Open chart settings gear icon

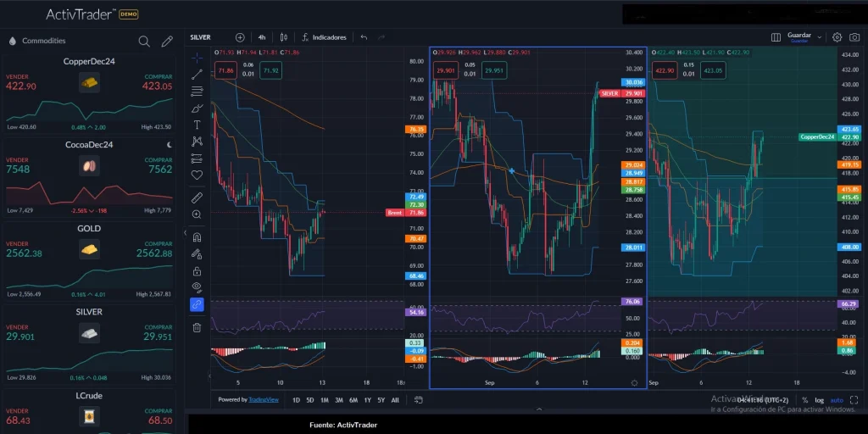[x=837, y=37]
